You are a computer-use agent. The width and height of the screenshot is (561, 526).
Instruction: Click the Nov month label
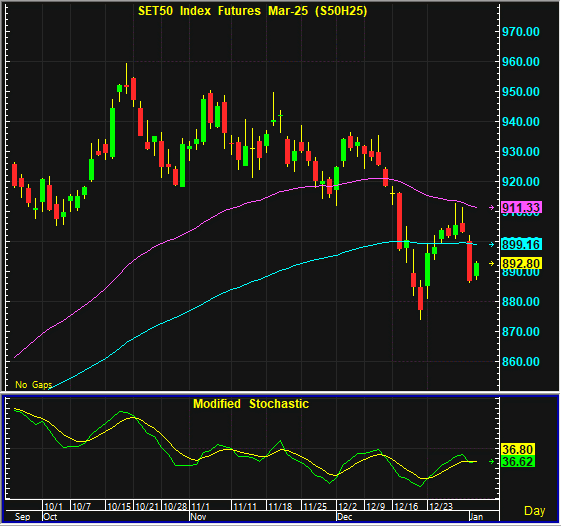point(198,517)
